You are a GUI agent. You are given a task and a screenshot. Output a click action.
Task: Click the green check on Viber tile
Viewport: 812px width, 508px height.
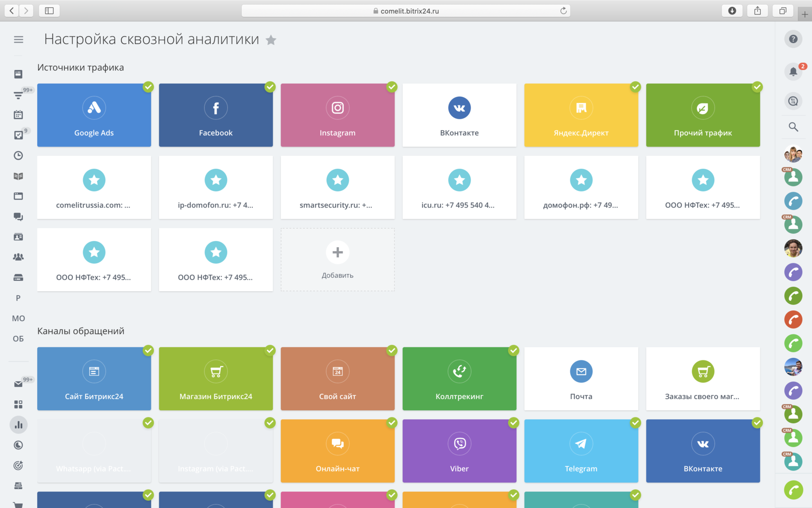click(x=514, y=422)
